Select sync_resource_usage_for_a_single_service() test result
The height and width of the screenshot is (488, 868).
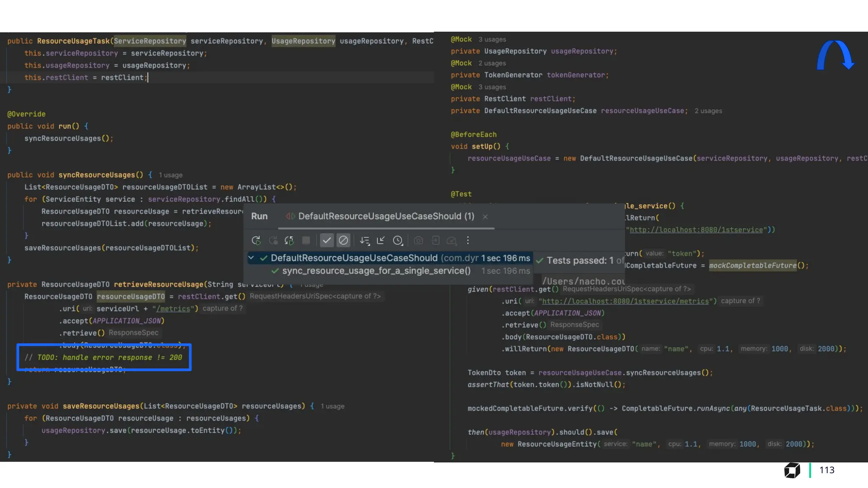[x=376, y=271]
